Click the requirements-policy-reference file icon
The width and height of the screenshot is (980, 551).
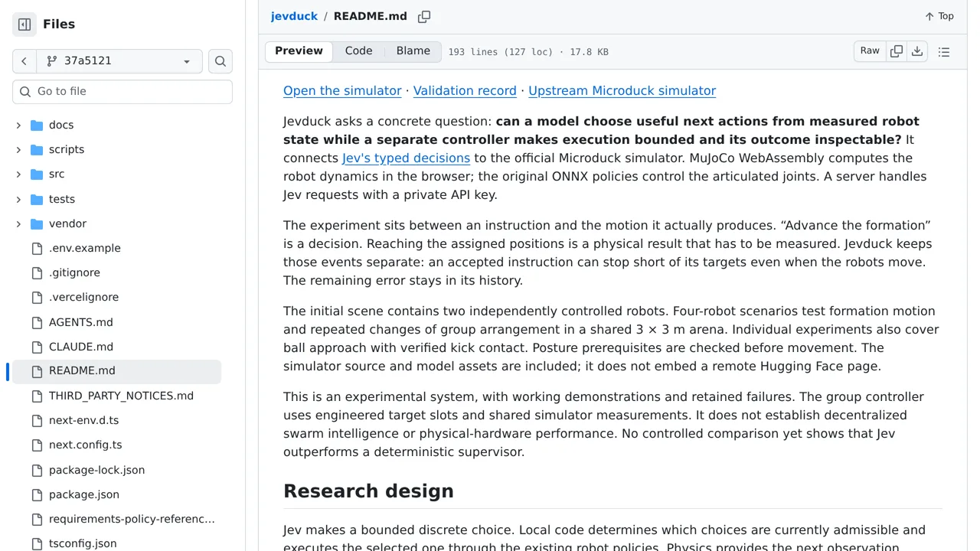[x=37, y=520]
